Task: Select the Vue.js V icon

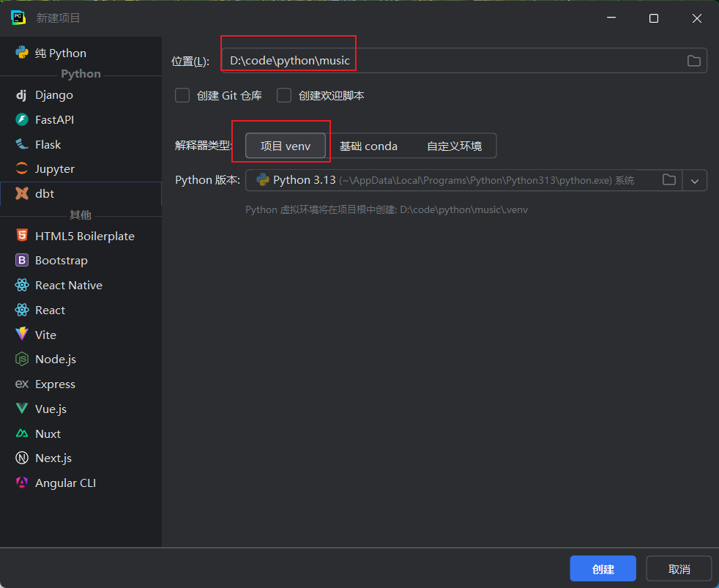Action: [21, 409]
